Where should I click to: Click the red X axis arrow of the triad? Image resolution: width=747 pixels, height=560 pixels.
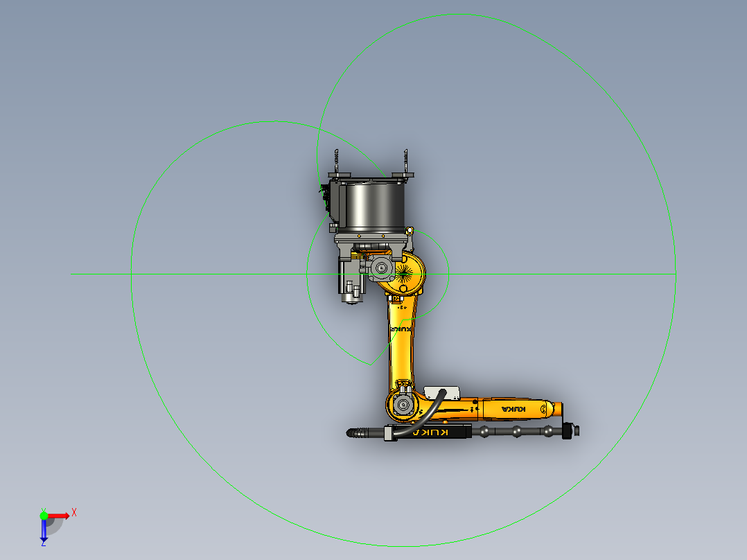[59, 516]
